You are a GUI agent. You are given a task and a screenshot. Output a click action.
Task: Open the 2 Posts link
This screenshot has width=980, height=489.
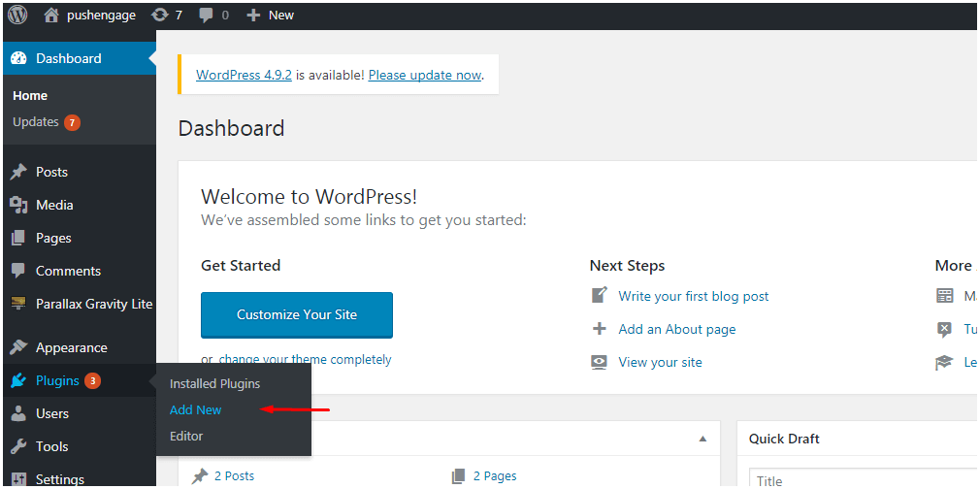tap(235, 475)
